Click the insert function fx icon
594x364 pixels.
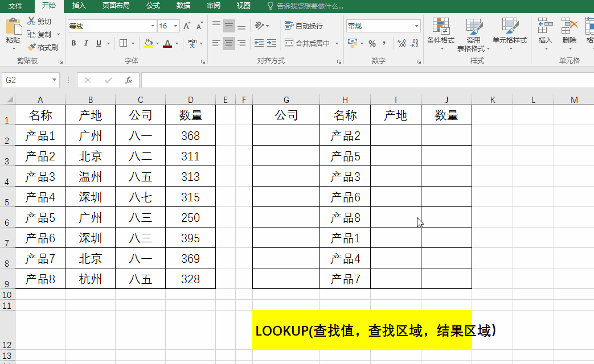(x=129, y=80)
